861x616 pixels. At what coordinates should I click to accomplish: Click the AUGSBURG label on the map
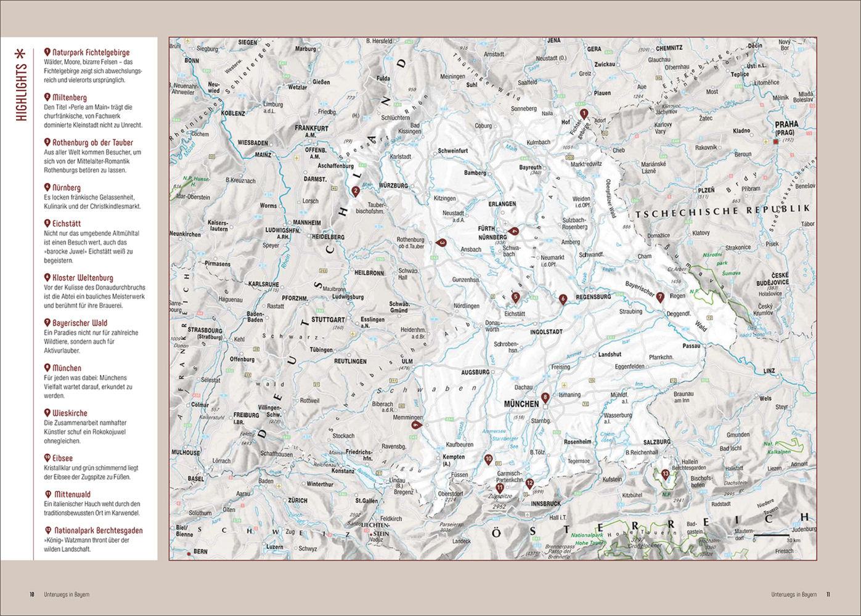[x=475, y=373]
